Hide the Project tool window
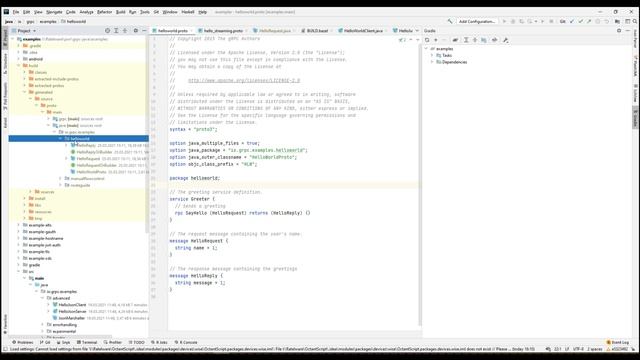 click(144, 31)
